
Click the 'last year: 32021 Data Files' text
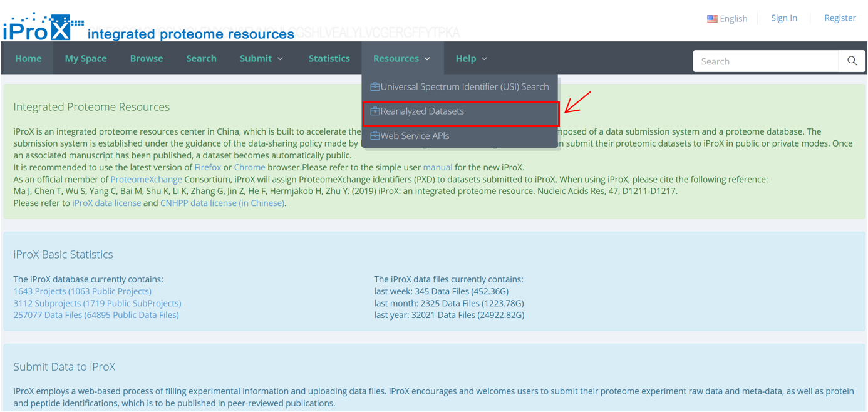click(x=449, y=315)
